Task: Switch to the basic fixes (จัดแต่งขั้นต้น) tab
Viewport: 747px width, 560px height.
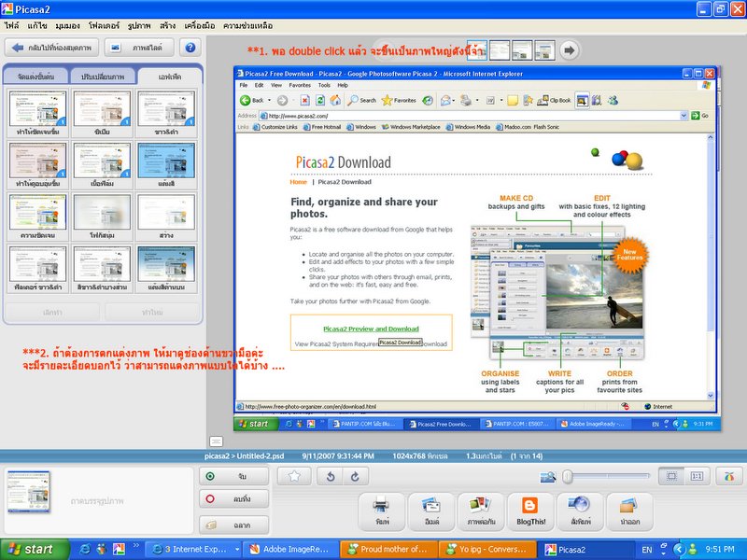Action: click(x=35, y=77)
